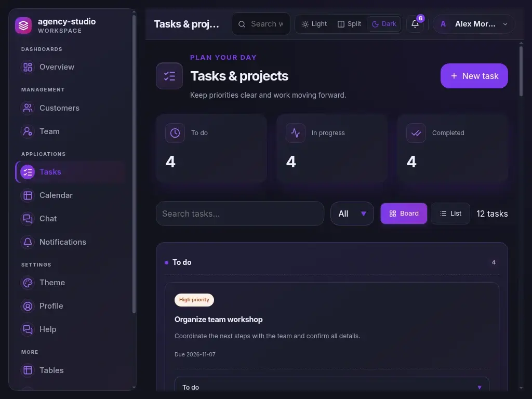The width and height of the screenshot is (532, 399).
Task: Click the Alex Mor avatar letter A
Action: [443, 24]
